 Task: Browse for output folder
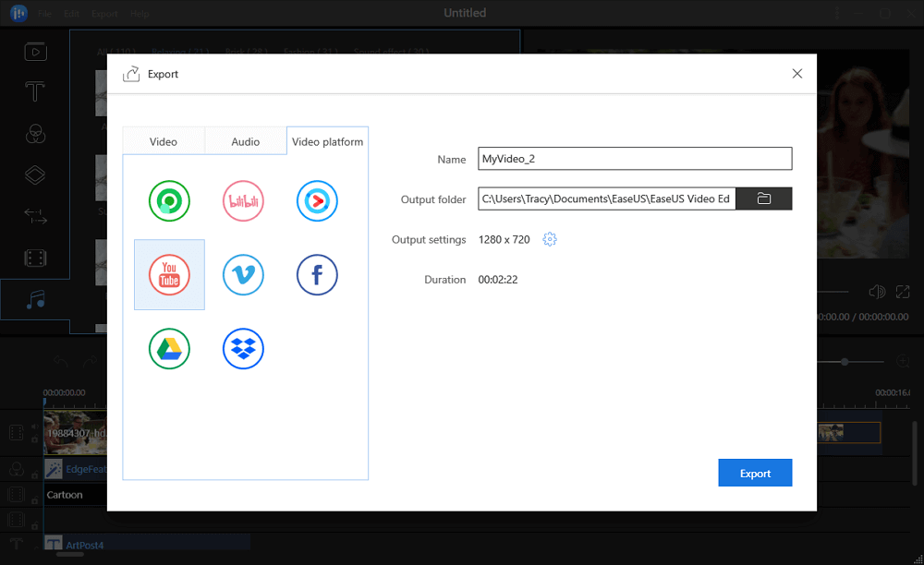coord(763,198)
